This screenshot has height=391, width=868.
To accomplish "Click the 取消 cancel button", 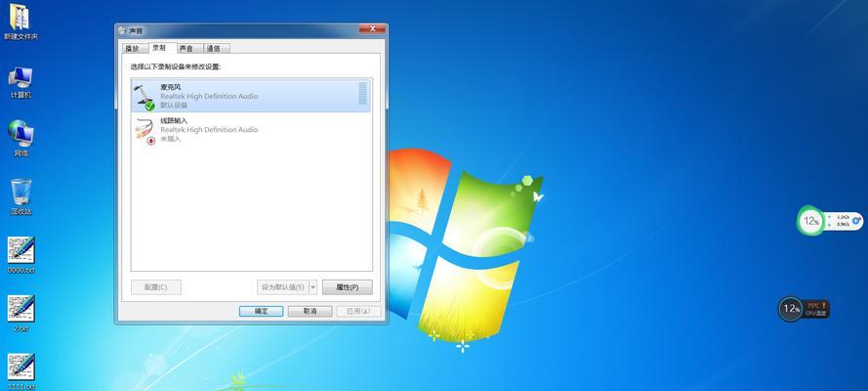I will tap(310, 311).
